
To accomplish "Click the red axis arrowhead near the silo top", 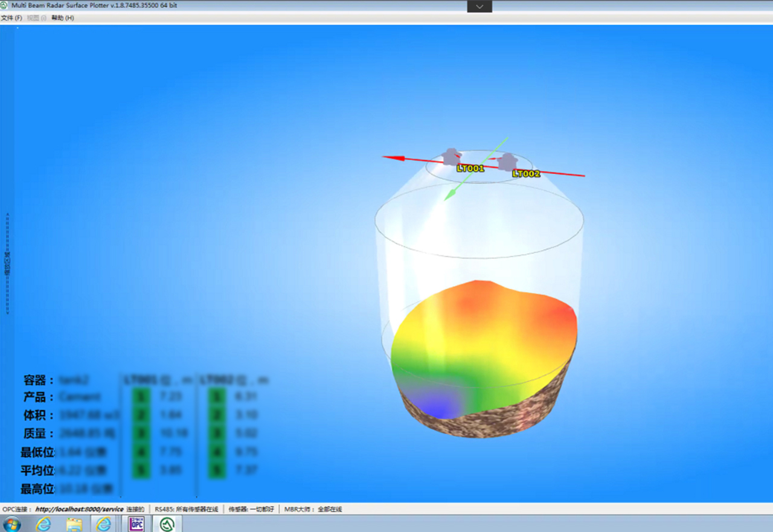I will tap(393, 158).
